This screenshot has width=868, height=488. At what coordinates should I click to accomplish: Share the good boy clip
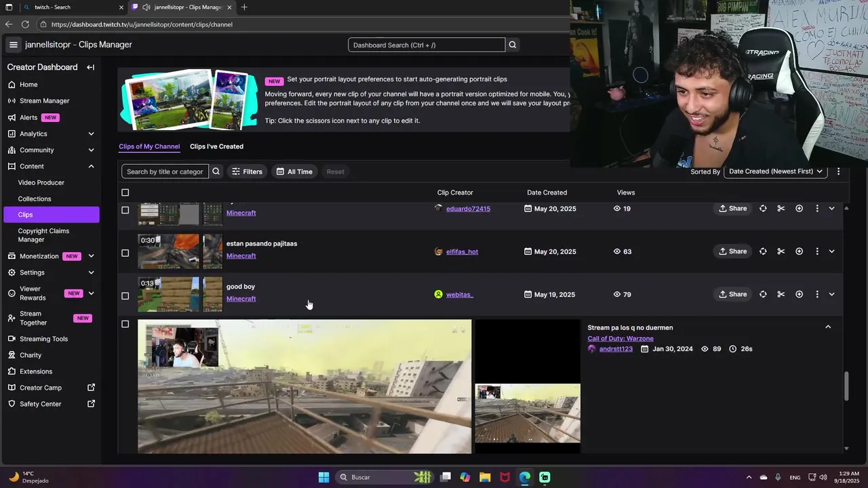coord(732,294)
